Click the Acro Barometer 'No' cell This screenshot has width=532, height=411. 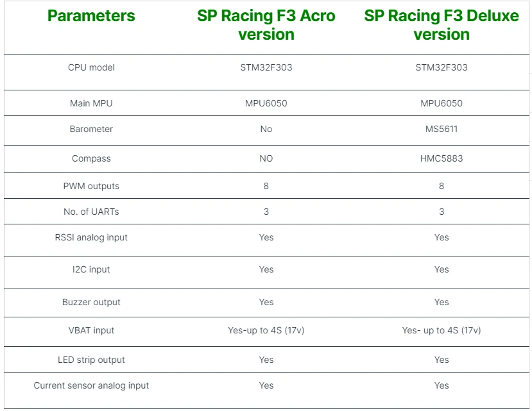[266, 129]
